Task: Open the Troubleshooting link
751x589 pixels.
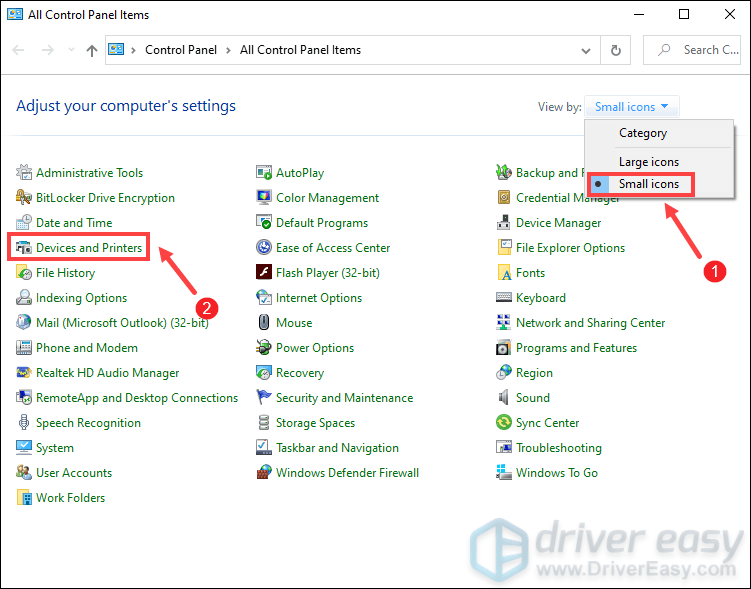Action: (558, 448)
